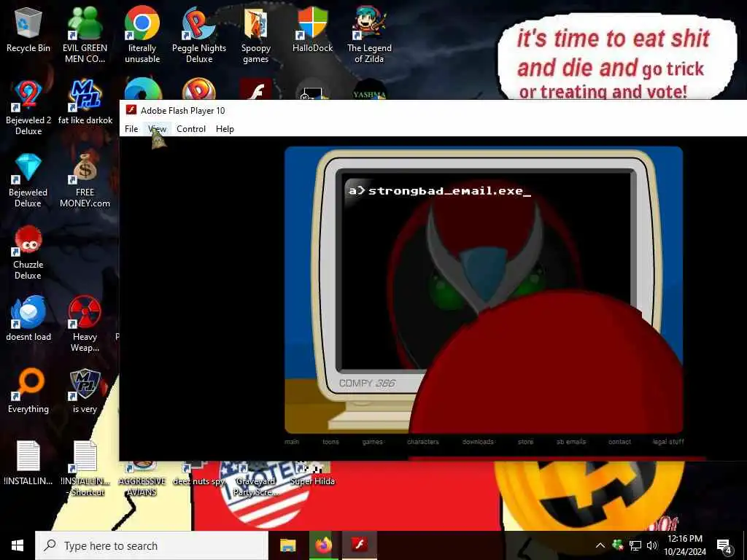Screen dimensions: 747x560
Task: Show hidden system tray icons
Action: pos(600,545)
